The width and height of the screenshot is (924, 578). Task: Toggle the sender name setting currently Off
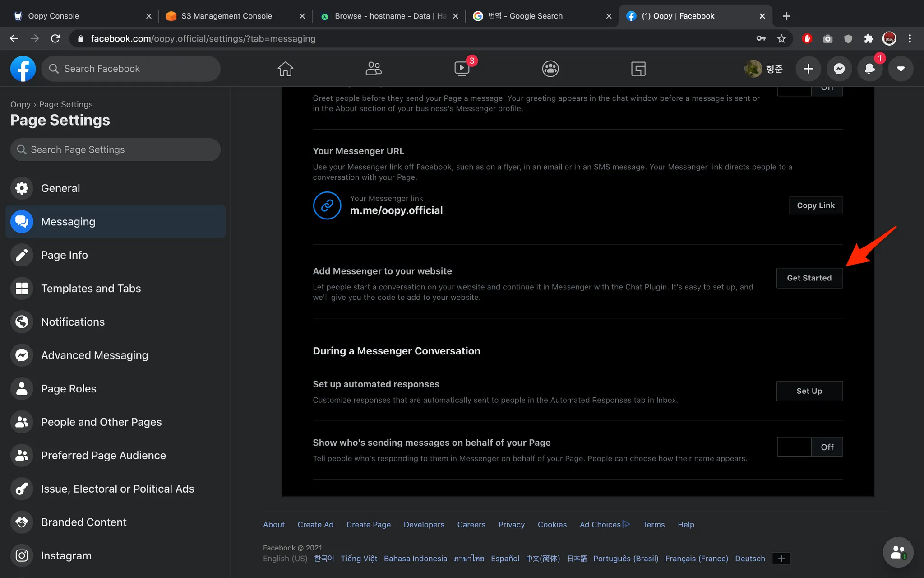[809, 447]
